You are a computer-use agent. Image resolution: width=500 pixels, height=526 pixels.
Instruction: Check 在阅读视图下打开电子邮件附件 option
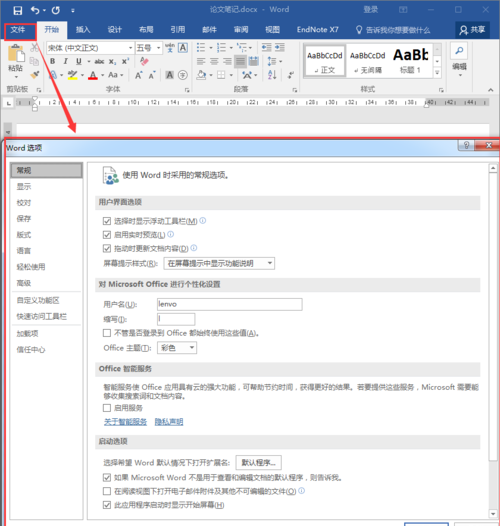pyautogui.click(x=107, y=491)
